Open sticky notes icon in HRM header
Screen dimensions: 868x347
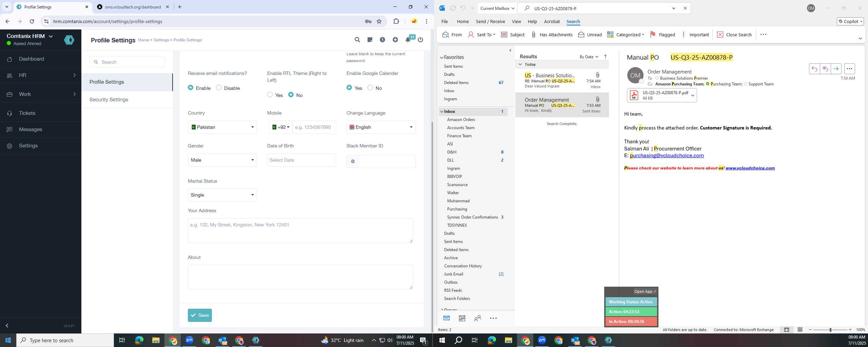370,40
